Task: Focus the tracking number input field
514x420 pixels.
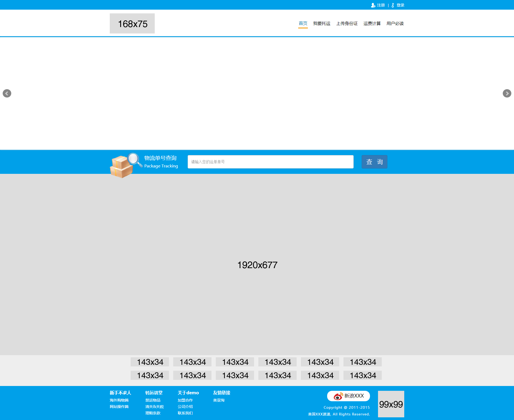Action: pos(270,162)
